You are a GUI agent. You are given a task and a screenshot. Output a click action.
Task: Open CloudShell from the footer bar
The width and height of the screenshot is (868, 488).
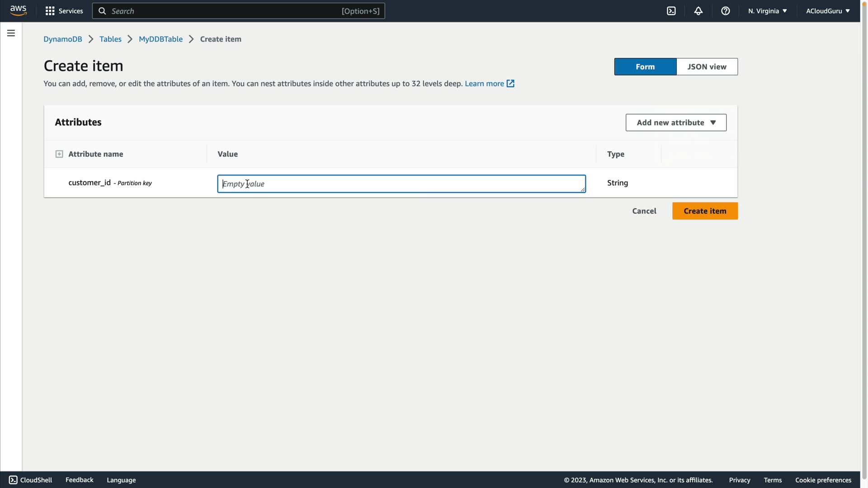click(x=31, y=480)
